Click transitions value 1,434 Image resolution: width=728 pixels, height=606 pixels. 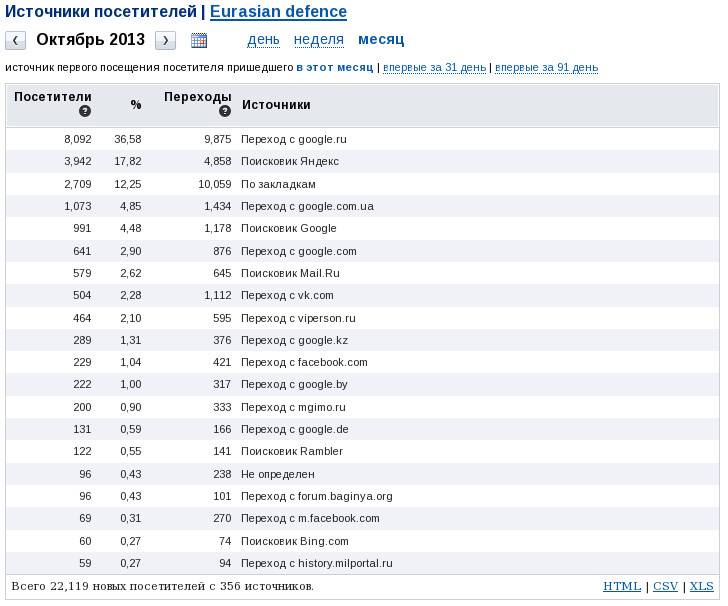click(x=217, y=206)
